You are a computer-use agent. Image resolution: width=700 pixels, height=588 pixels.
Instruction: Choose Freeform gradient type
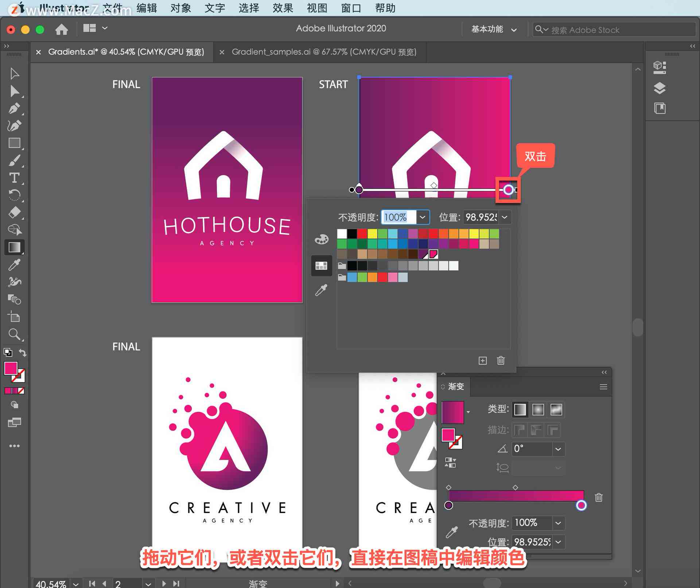(x=556, y=409)
